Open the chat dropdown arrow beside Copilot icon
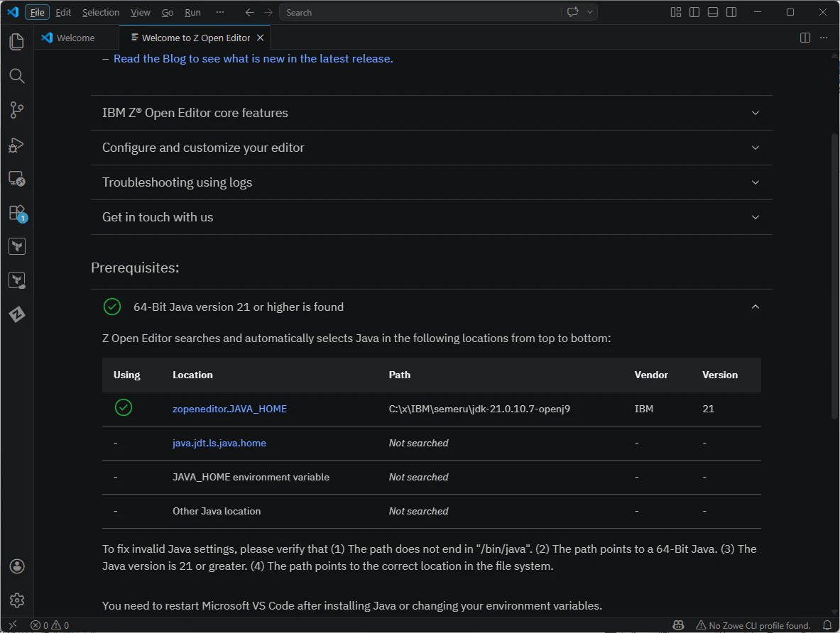This screenshot has width=840, height=633. tap(590, 12)
